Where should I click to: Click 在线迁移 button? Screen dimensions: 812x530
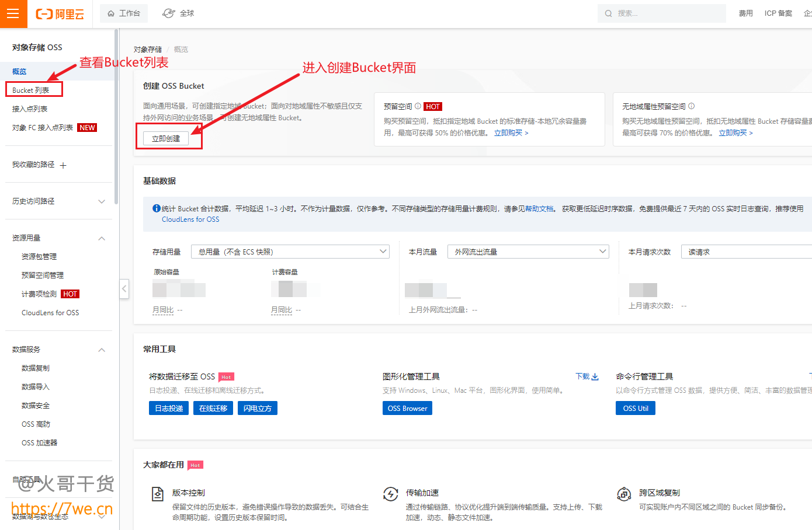click(213, 408)
